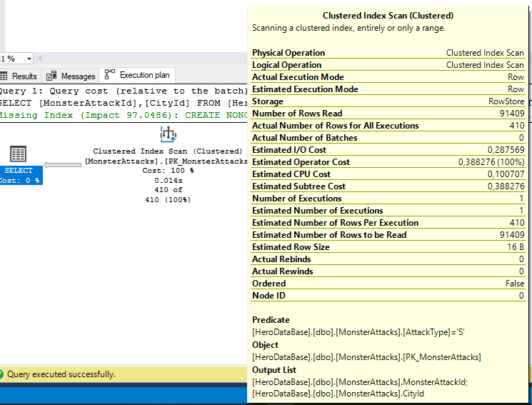This screenshot has height=405, width=532.
Task: Click the '0.014s' elapsed time label
Action: coord(169,180)
